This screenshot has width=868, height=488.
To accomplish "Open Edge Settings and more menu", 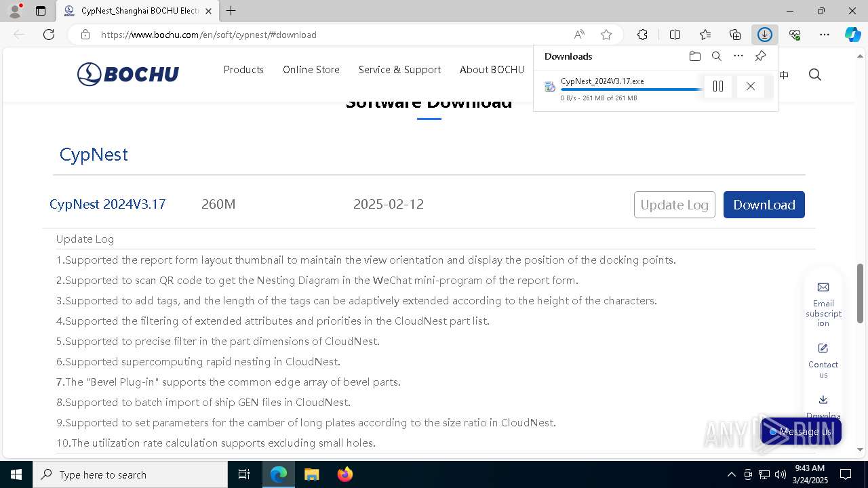I will pyautogui.click(x=825, y=35).
